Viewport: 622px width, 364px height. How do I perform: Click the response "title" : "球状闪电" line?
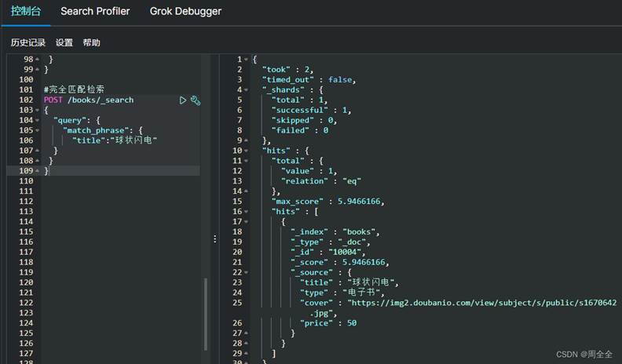(349, 282)
